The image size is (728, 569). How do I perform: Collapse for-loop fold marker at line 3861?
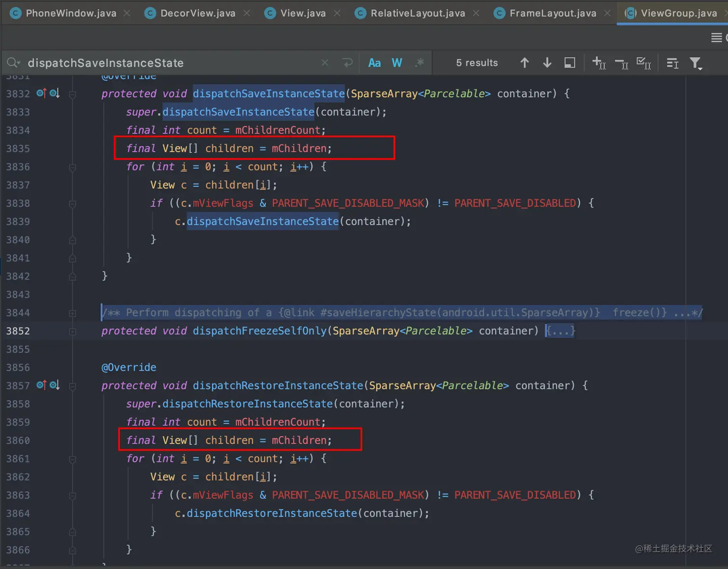[x=72, y=459]
